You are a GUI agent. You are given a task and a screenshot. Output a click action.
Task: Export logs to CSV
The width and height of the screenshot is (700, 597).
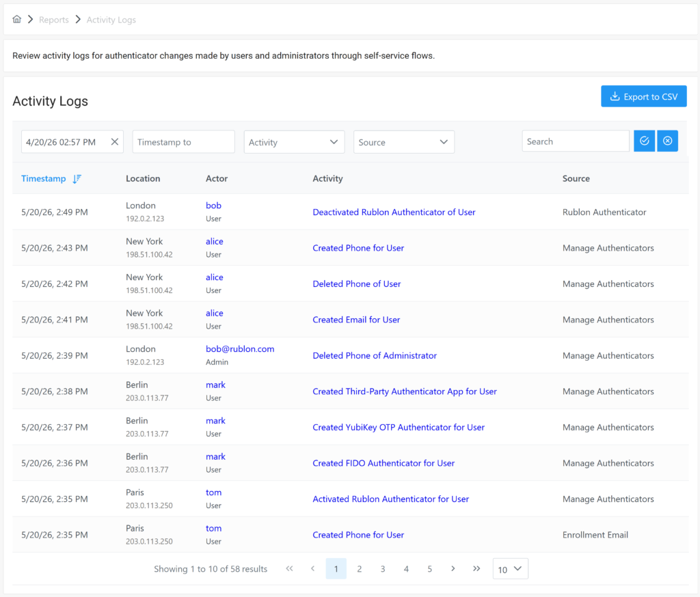pos(644,96)
